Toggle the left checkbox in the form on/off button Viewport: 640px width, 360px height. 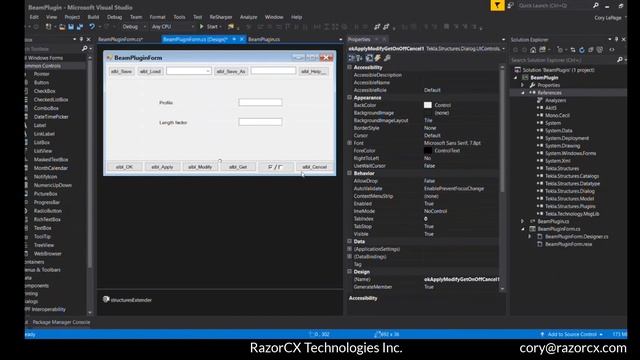(x=270, y=167)
